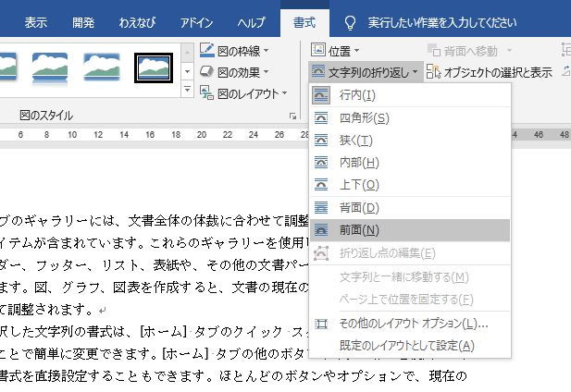Click 既定のレイアウトとして設定(A)
Viewport: 571px width, 392px height.
pyautogui.click(x=410, y=346)
